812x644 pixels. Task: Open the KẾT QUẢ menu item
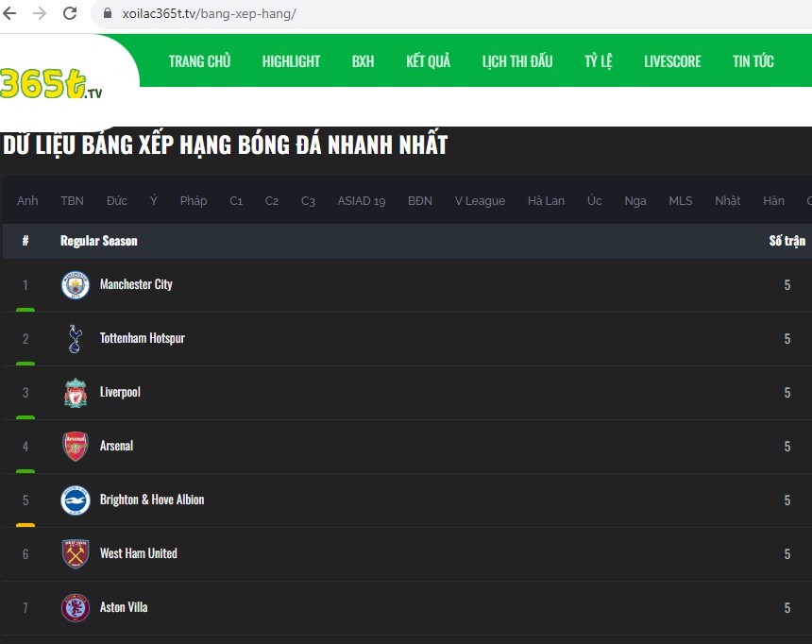point(429,61)
